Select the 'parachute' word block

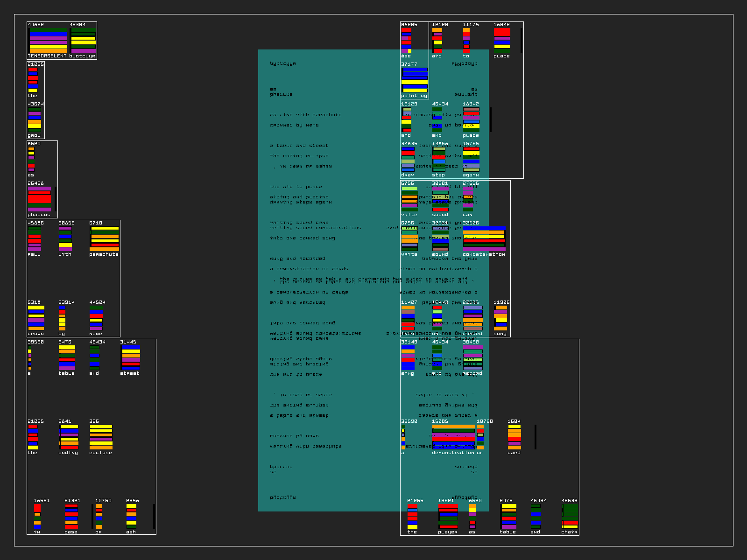pyautogui.click(x=104, y=239)
